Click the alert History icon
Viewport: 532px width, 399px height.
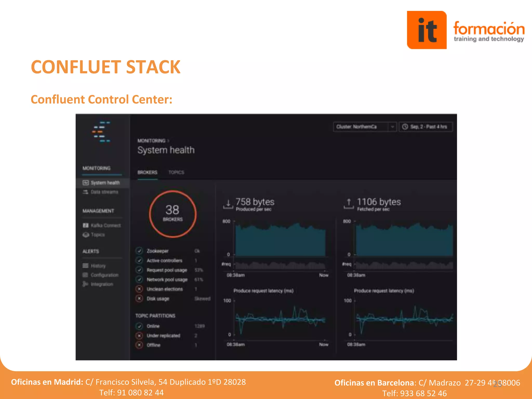click(85, 265)
